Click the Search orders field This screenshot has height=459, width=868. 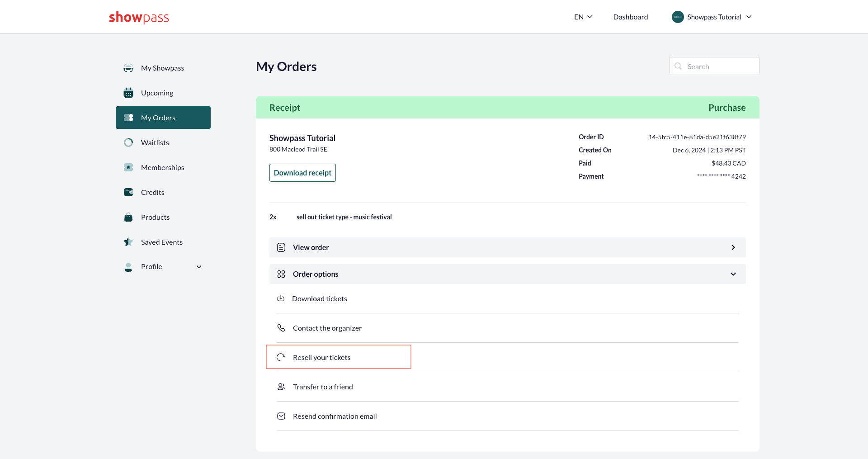[x=714, y=66]
